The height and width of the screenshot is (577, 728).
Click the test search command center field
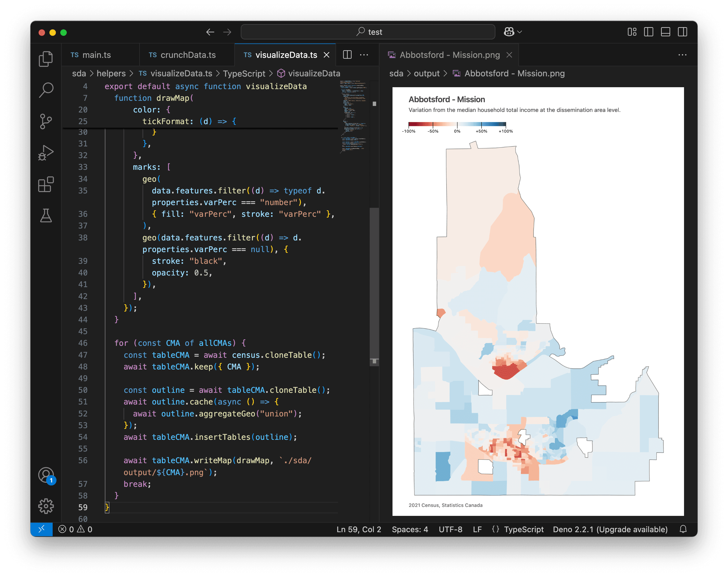point(368,32)
